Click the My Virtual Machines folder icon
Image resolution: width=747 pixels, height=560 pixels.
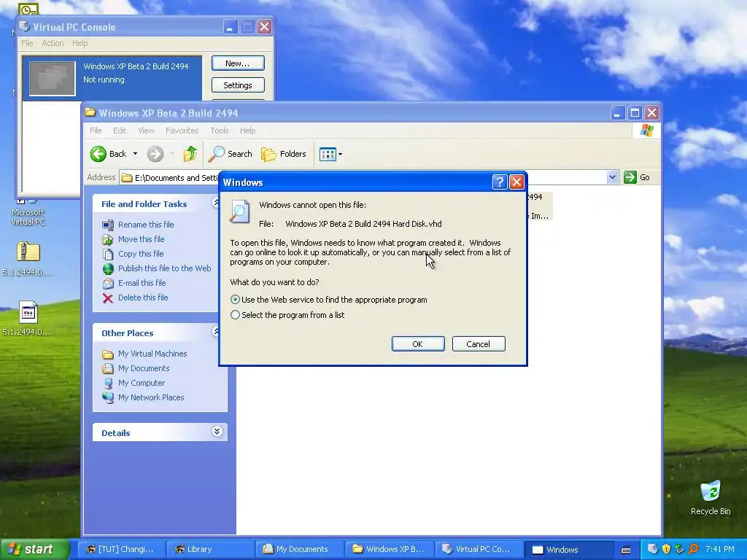[x=108, y=354]
